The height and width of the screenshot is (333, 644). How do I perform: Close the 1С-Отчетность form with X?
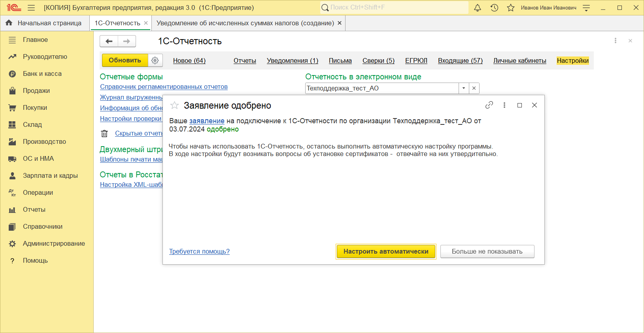tap(630, 41)
